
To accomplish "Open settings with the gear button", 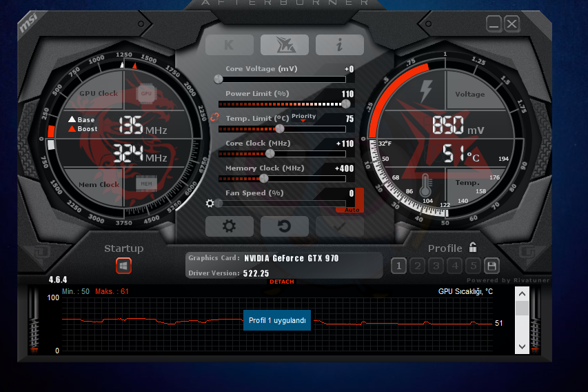I will 229,226.
